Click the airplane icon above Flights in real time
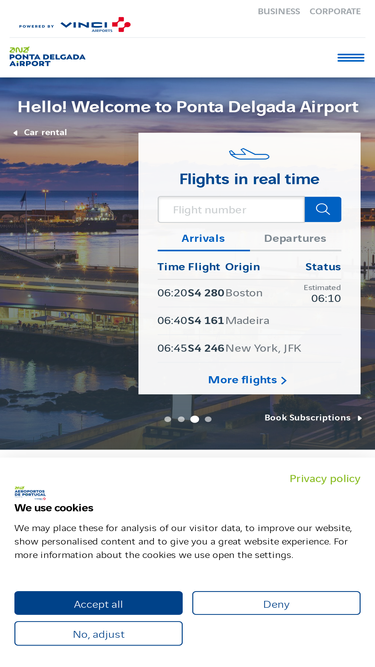The image size is (375, 667). pos(249,154)
